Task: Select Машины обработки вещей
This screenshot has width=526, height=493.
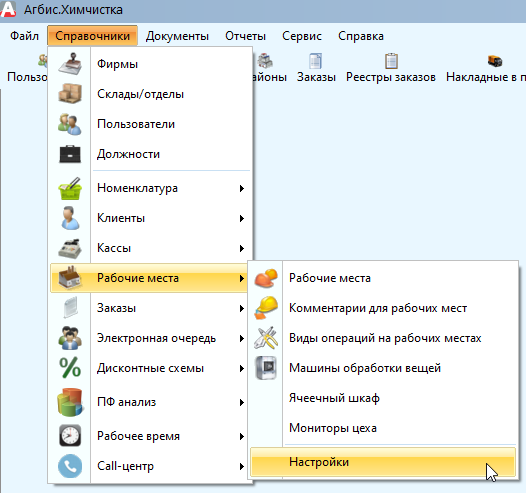Action: tap(383, 368)
